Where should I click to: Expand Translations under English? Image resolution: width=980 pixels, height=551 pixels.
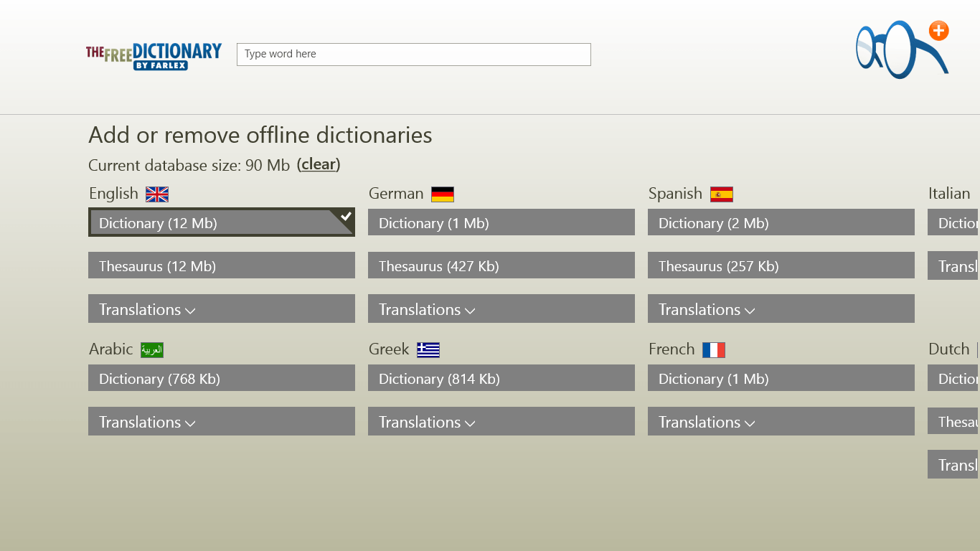pos(221,309)
